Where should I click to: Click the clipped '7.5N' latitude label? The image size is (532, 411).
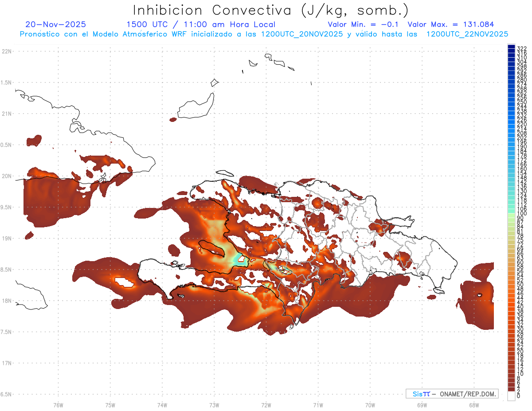(x=6, y=332)
